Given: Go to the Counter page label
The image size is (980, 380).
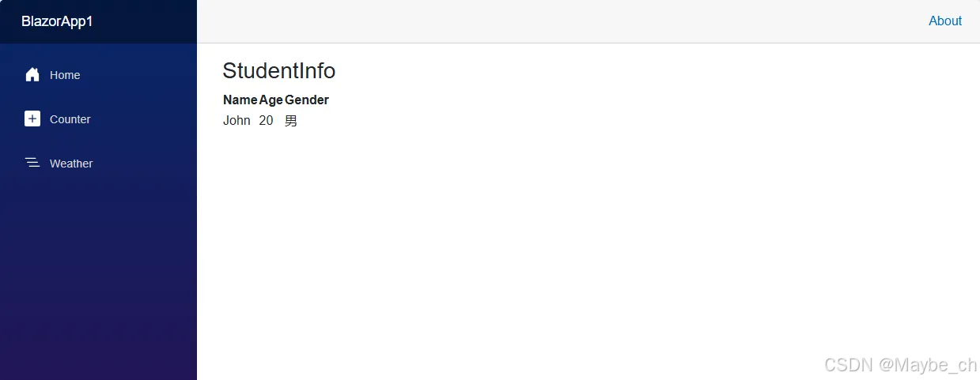Looking at the screenshot, I should tap(70, 119).
